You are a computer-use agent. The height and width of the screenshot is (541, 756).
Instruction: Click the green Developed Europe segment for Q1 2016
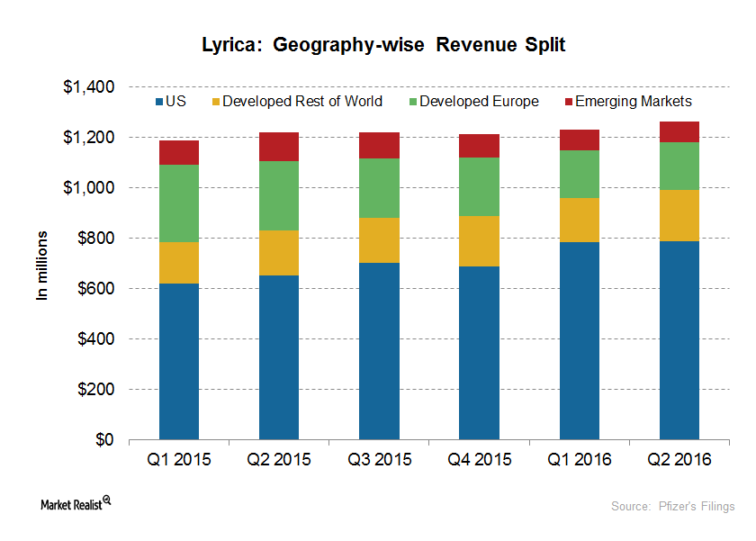tap(580, 175)
